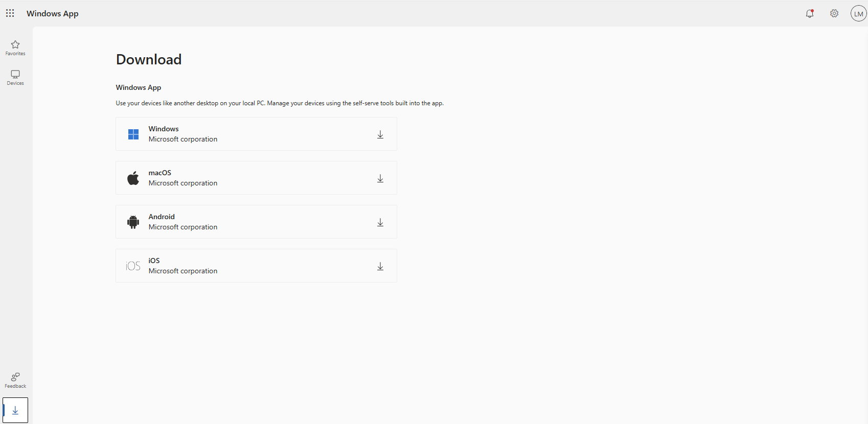Open the Feedback panel
The width and height of the screenshot is (868, 424).
tap(15, 381)
